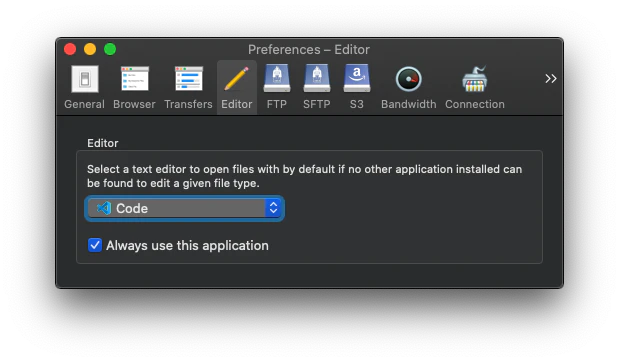Uncheck Always use this application
This screenshot has height=362, width=619.
pos(95,245)
